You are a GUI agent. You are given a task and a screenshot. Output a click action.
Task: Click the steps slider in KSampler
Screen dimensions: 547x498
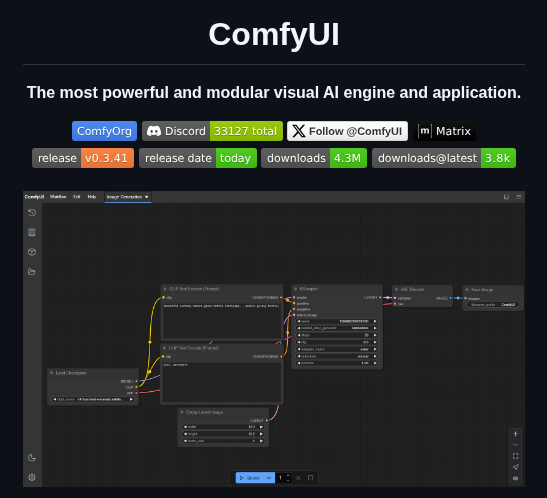tap(337, 335)
